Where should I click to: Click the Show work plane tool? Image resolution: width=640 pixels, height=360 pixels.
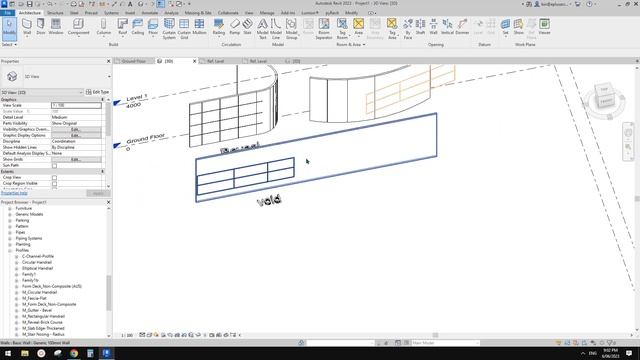click(518, 27)
